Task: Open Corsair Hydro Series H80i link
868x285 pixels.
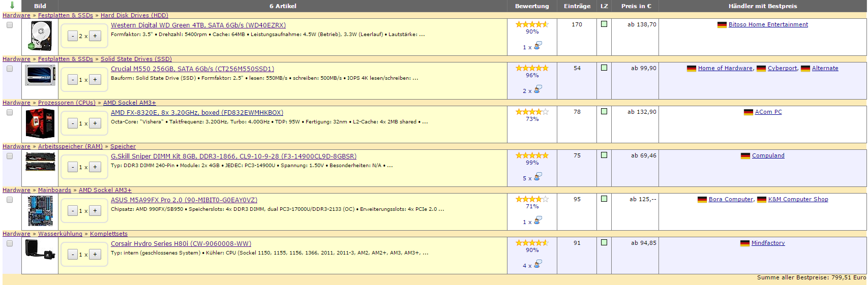Action: pos(181,244)
